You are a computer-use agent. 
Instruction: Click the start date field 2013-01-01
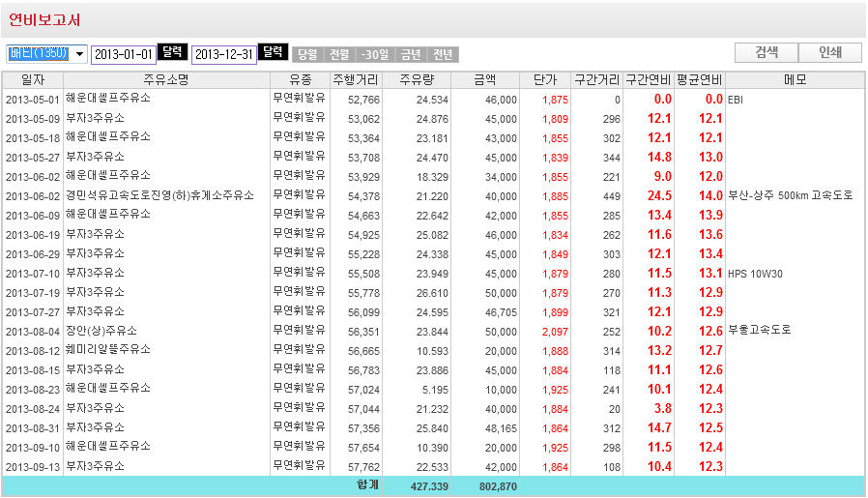point(124,54)
